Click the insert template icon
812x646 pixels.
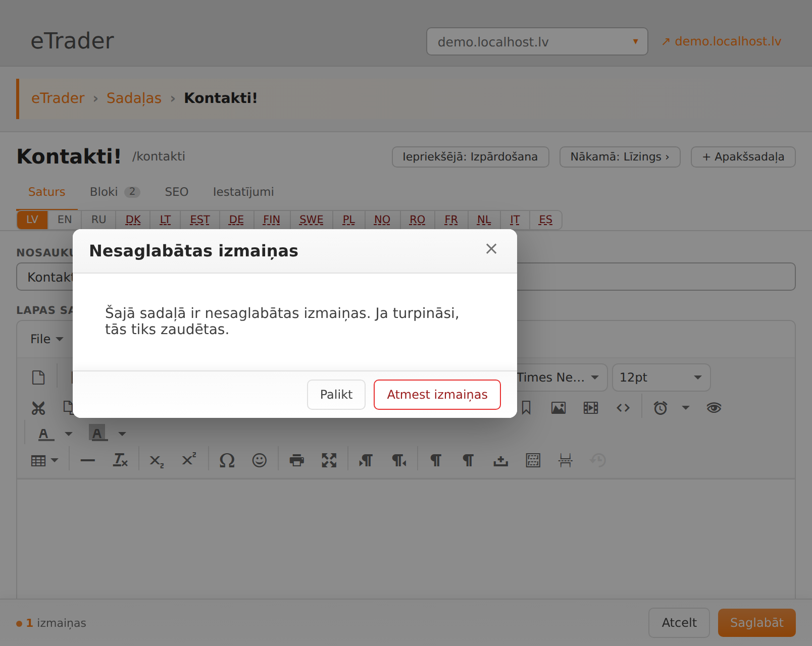(533, 460)
